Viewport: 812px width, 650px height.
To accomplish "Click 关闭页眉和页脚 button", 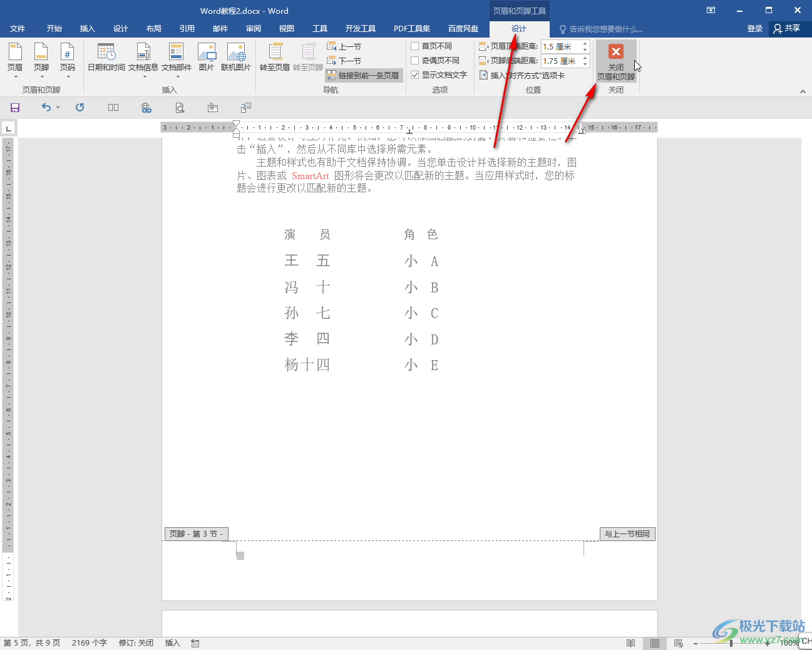I will point(616,61).
